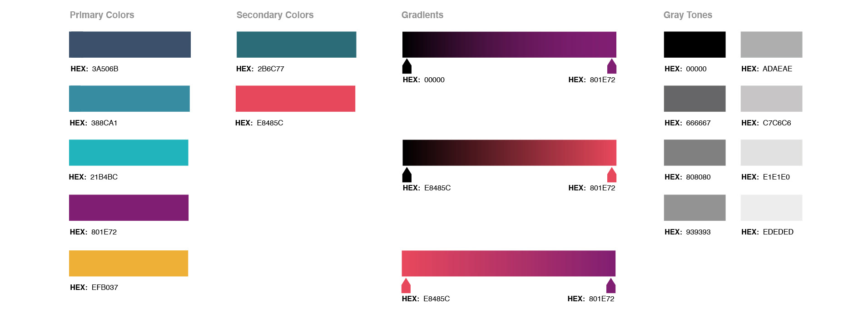Pick the 21B4BC turquoise swatch

129,153
